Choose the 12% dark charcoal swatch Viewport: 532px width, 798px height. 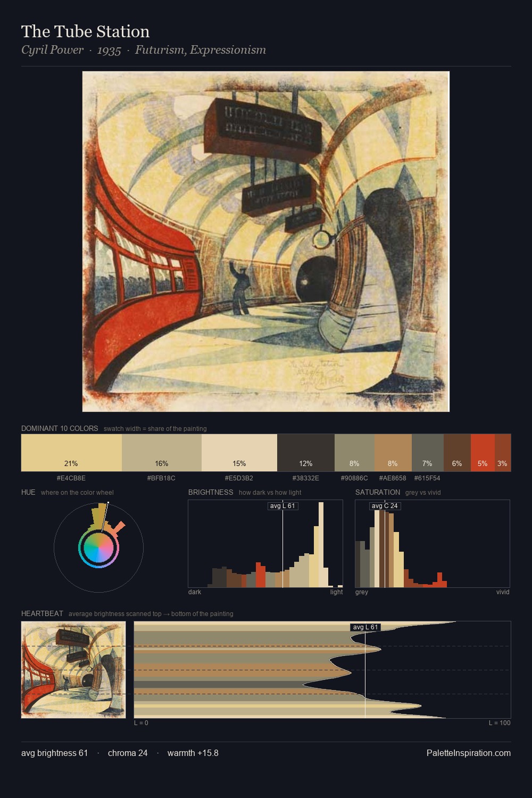(x=306, y=453)
